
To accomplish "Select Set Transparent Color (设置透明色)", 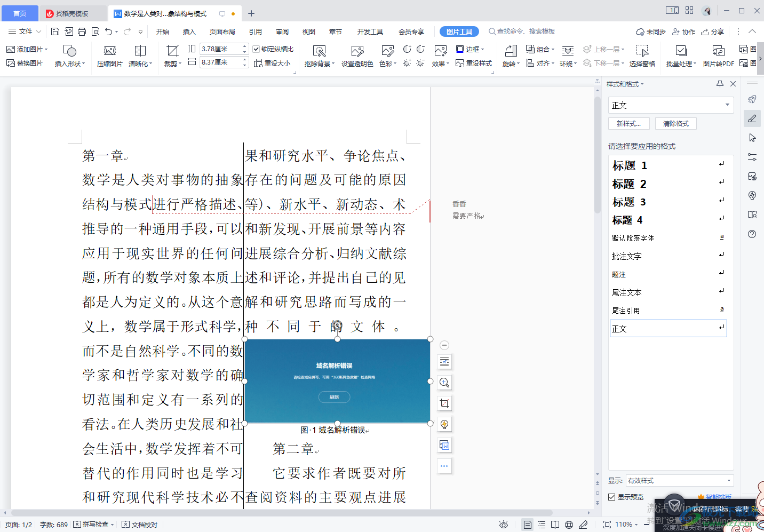I will pyautogui.click(x=357, y=56).
